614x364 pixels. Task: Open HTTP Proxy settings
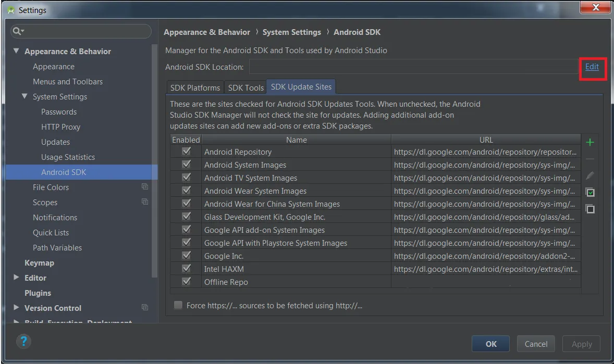click(60, 127)
